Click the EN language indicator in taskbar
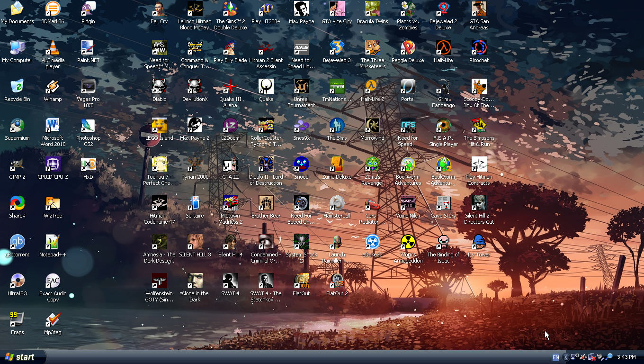644x364 pixels. pos(555,357)
